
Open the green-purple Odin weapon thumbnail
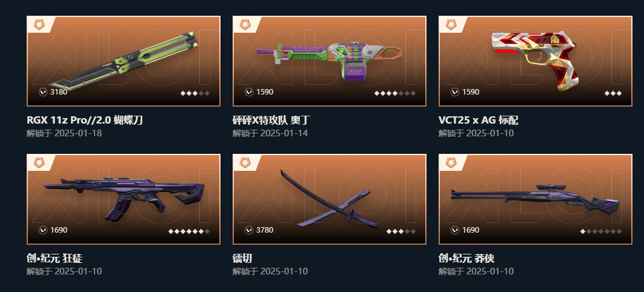click(x=330, y=61)
